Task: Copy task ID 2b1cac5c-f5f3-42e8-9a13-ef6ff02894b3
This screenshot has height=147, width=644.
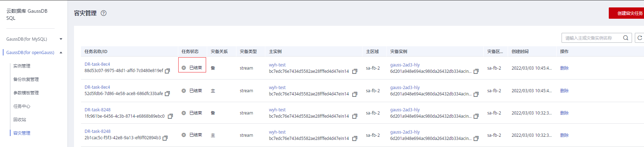Action: pyautogui.click(x=165, y=138)
